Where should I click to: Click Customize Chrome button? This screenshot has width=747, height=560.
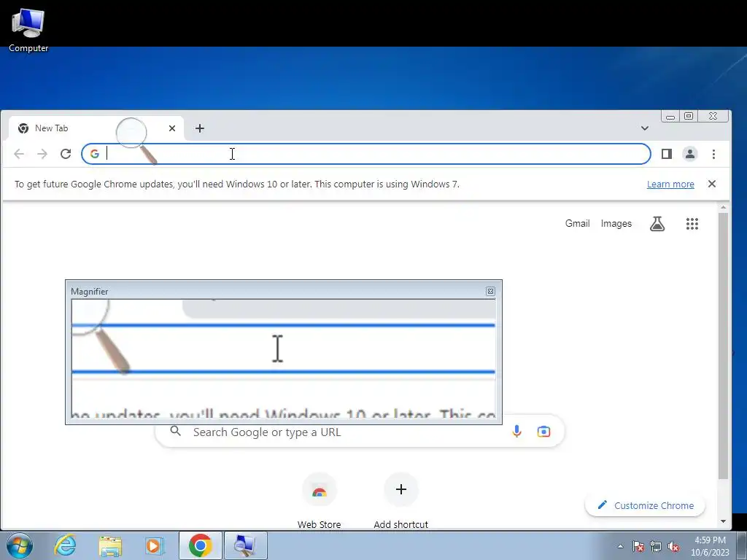tap(645, 505)
